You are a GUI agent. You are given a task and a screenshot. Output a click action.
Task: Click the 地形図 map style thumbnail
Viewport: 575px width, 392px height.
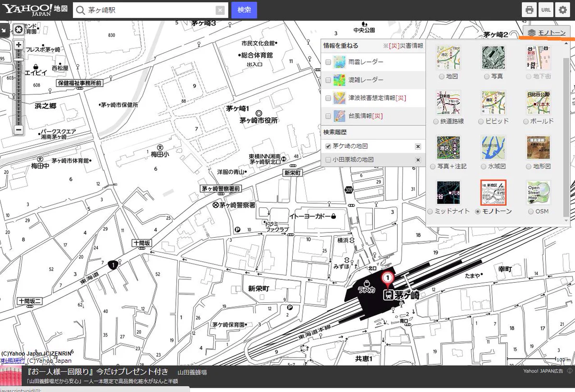539,148
